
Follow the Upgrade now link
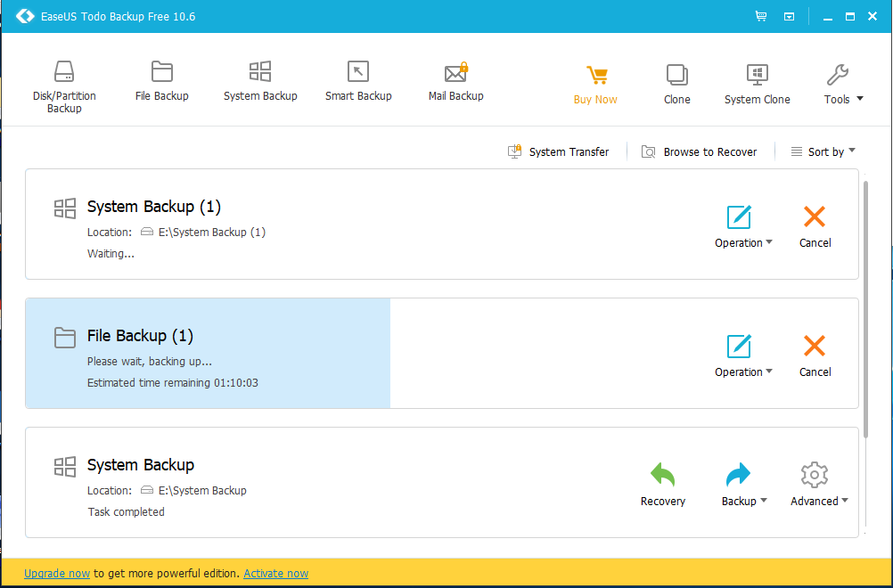click(x=57, y=573)
